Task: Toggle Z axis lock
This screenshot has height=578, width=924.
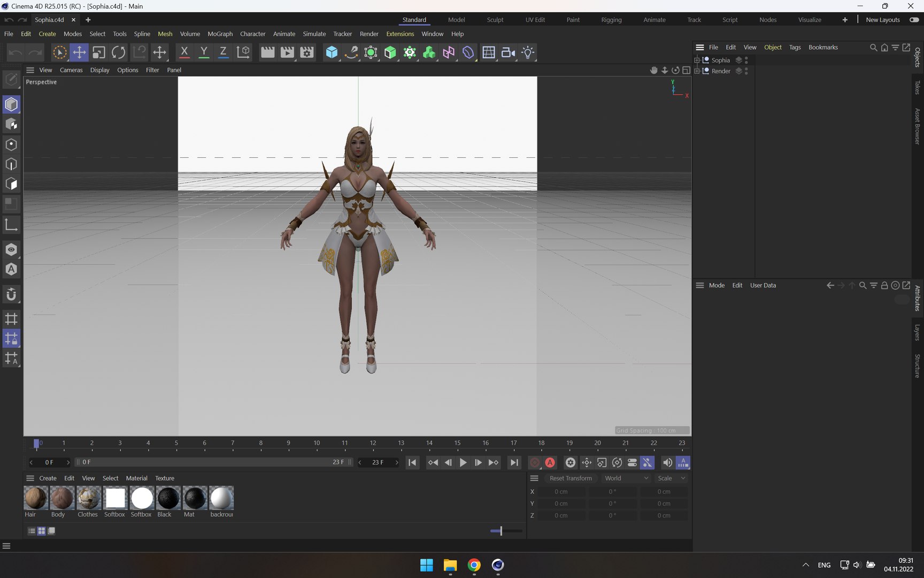Action: (223, 52)
